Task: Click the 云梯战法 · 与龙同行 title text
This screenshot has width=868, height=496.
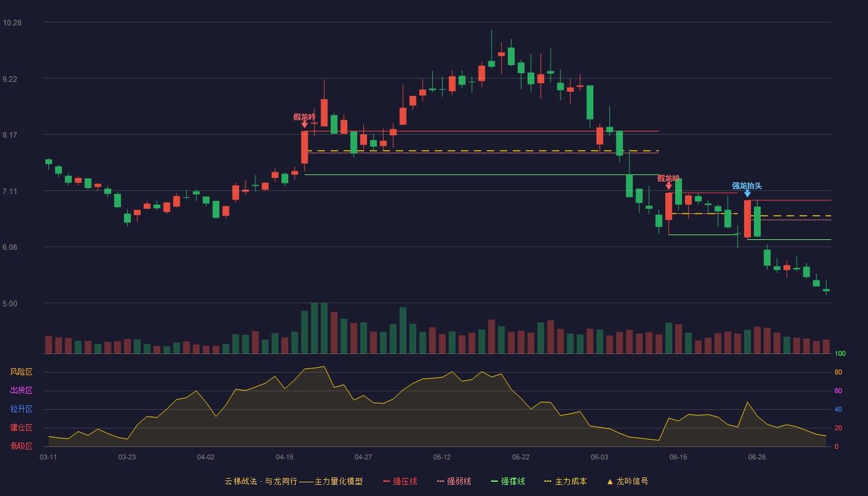Action: 260,481
